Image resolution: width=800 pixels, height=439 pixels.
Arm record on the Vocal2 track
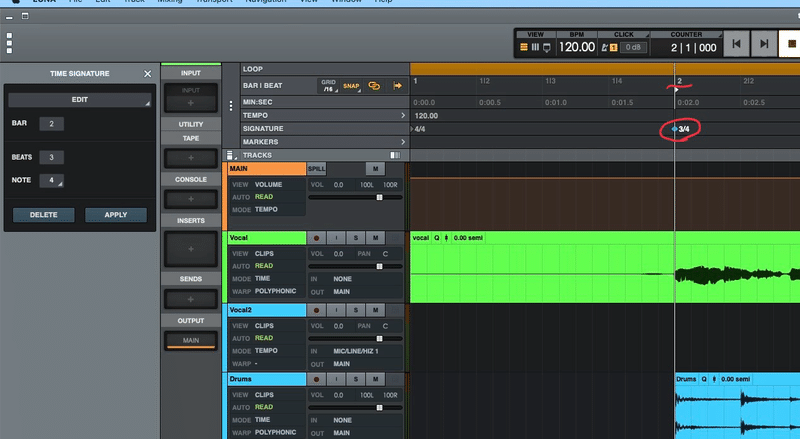click(x=316, y=310)
